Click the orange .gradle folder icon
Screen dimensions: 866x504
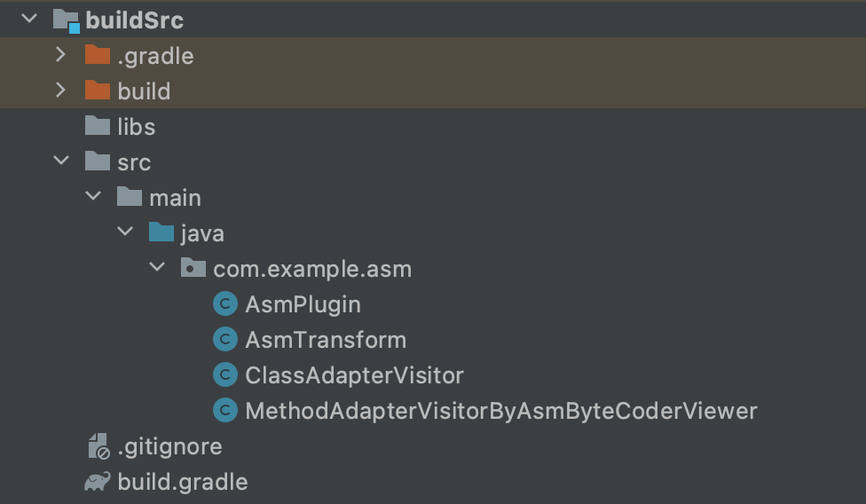pyautogui.click(x=97, y=56)
